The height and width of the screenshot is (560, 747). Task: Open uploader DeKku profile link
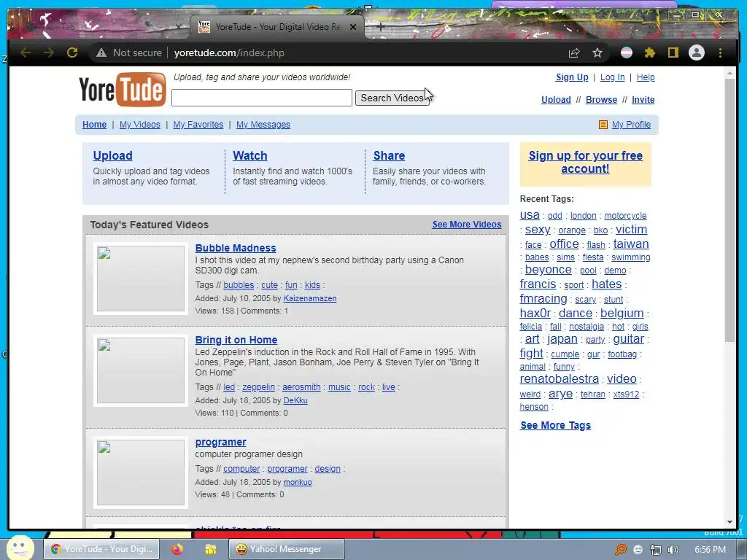click(x=295, y=400)
